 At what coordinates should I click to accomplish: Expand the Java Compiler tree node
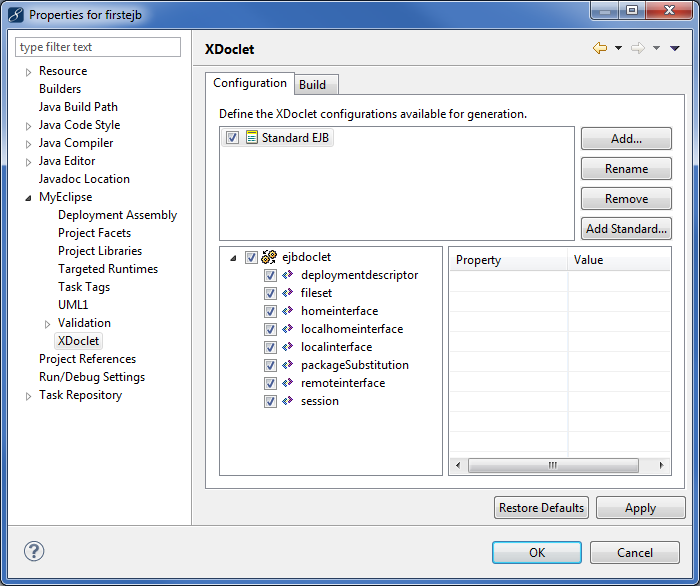(28, 144)
